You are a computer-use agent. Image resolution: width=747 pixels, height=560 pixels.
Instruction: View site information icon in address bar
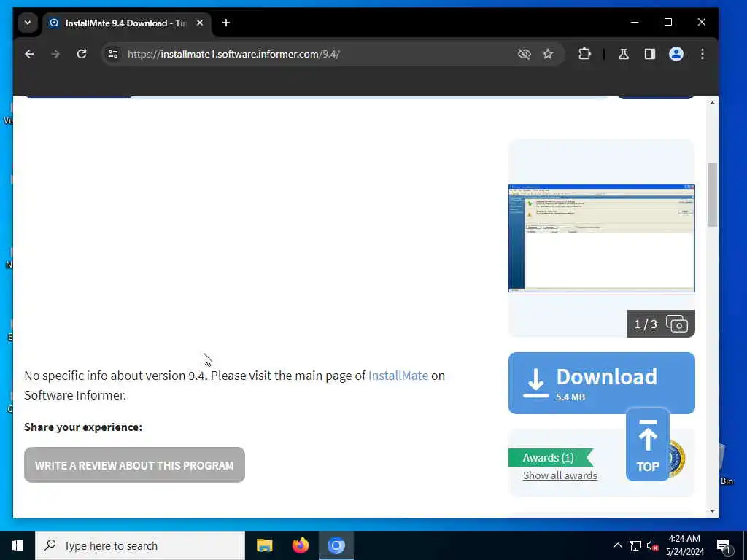pos(113,54)
